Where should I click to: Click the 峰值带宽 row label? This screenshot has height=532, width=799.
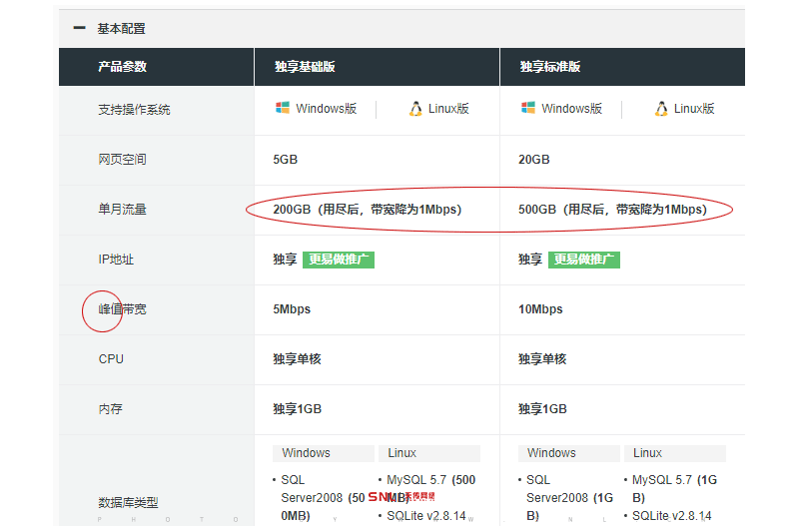122,309
